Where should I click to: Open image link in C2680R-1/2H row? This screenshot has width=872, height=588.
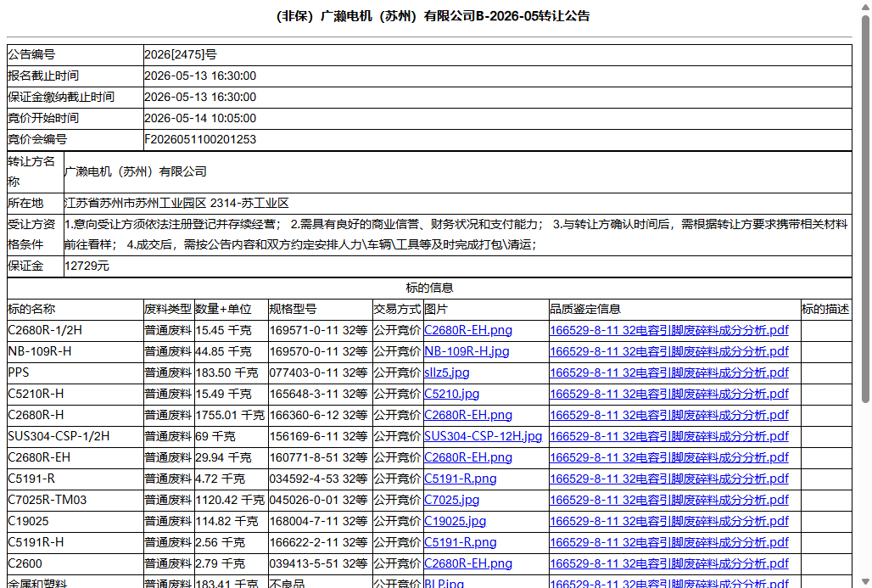point(467,330)
